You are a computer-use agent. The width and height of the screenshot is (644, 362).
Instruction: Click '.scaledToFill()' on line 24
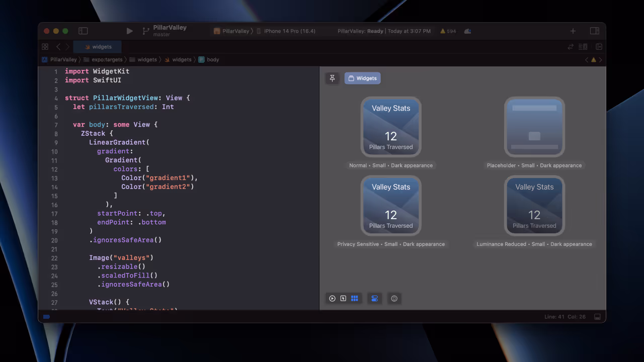click(127, 275)
